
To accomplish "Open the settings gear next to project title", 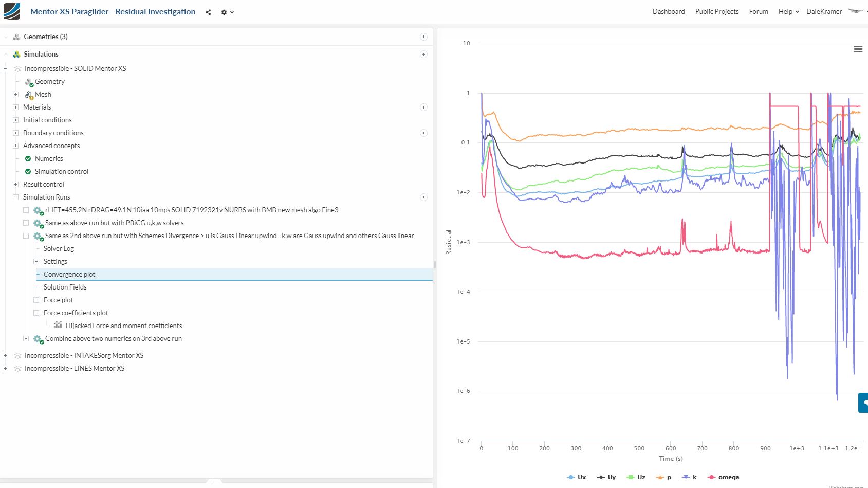I will [x=223, y=12].
